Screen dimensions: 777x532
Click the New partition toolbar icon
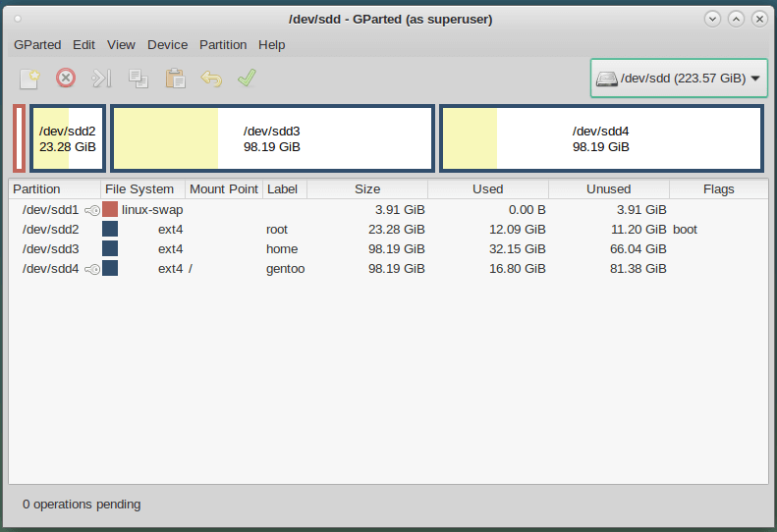click(x=30, y=79)
